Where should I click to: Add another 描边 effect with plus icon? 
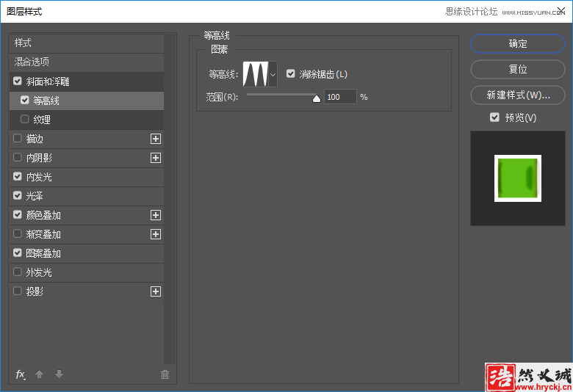[156, 139]
